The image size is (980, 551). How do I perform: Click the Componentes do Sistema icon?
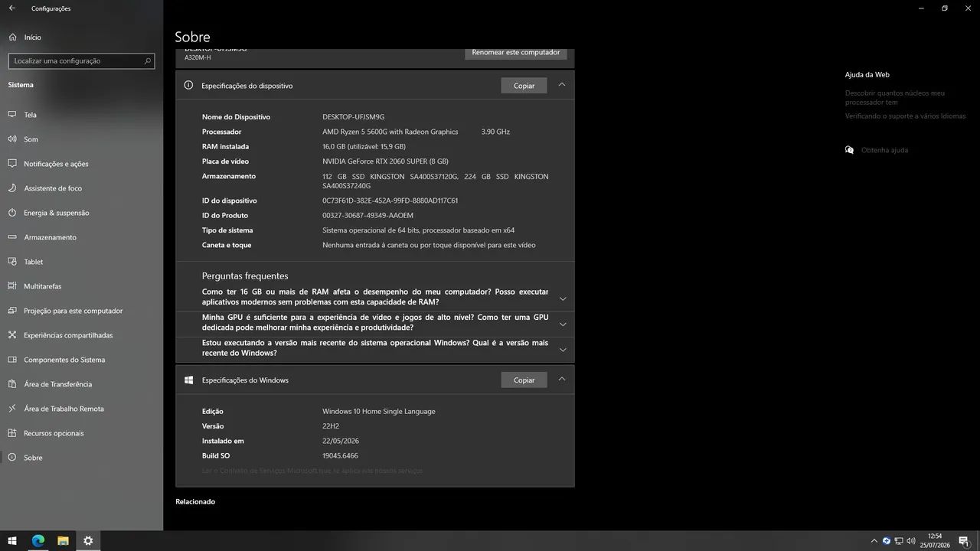[x=11, y=360]
